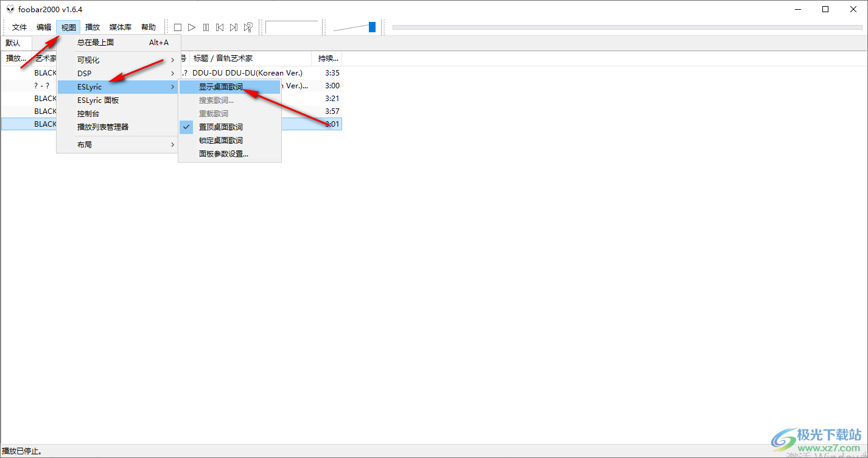Toggle 锁定桌面歌词 menu option

pyautogui.click(x=229, y=141)
